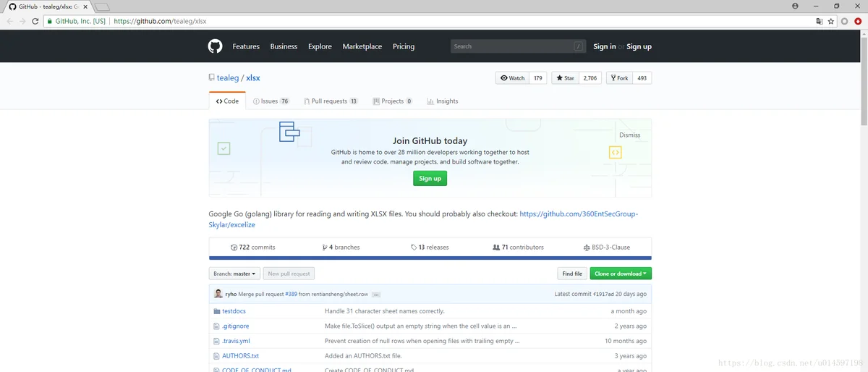Viewport: 868px width, 372px height.
Task: Open the latest commit f1917ad hash
Action: point(603,295)
